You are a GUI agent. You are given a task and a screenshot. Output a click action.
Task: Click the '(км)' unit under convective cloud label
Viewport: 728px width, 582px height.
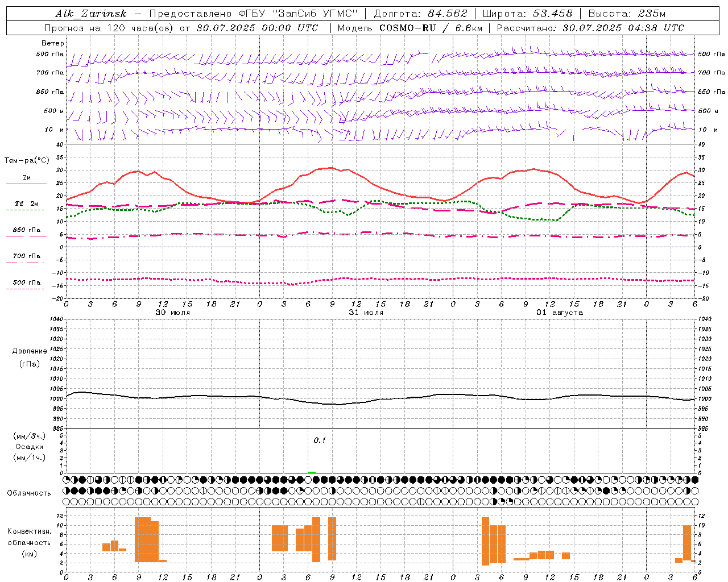click(x=30, y=554)
